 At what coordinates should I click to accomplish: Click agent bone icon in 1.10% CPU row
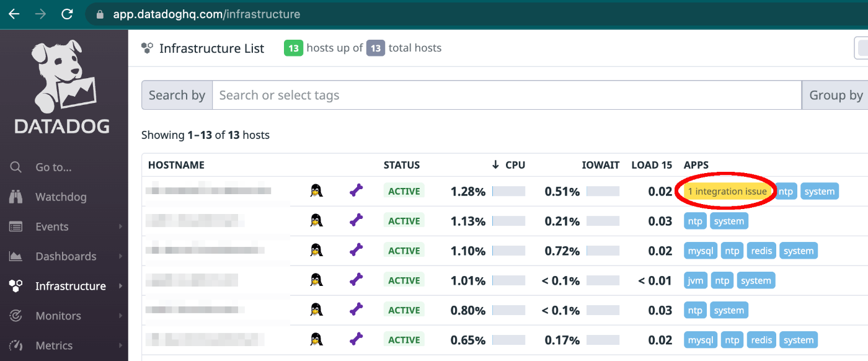[356, 250]
